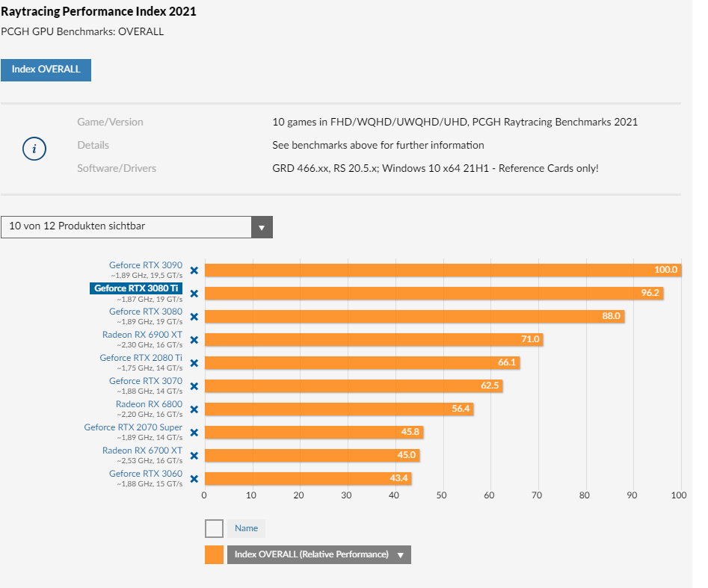This screenshot has width=708, height=588.
Task: Click the axis label 50
Action: 442,495
